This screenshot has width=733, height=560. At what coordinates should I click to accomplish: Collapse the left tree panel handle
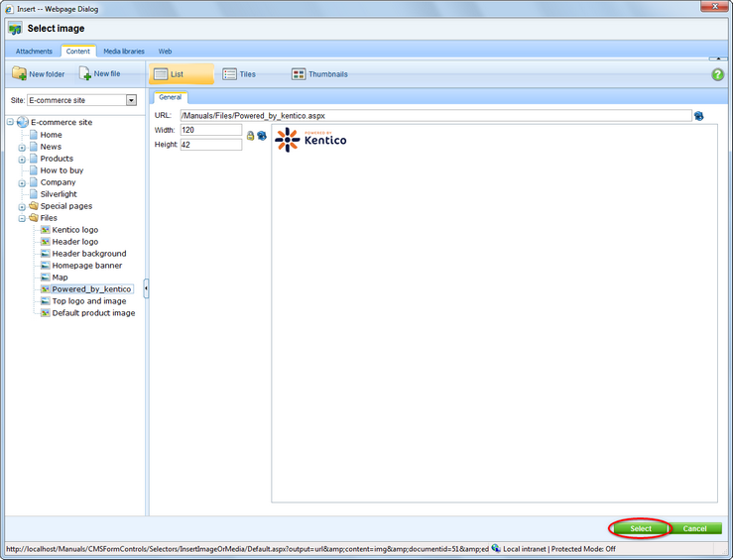pyautogui.click(x=147, y=288)
